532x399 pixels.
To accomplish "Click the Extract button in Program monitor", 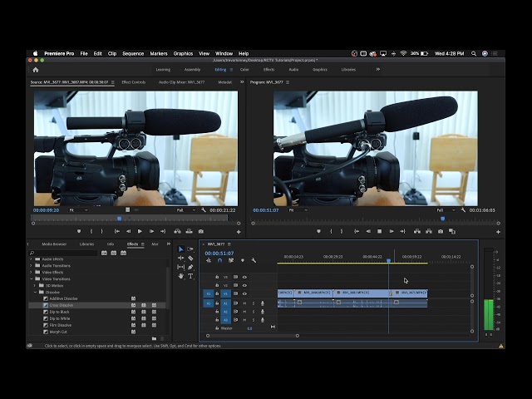I will [x=429, y=231].
